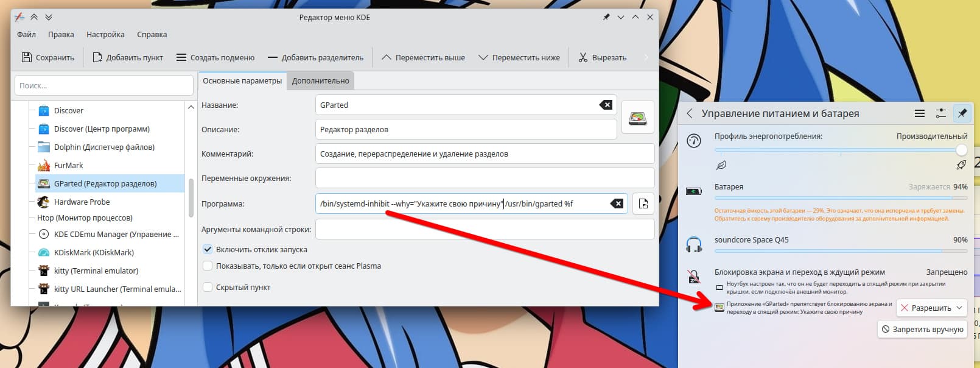Click the Поиск search field
The image size is (980, 368).
[104, 85]
